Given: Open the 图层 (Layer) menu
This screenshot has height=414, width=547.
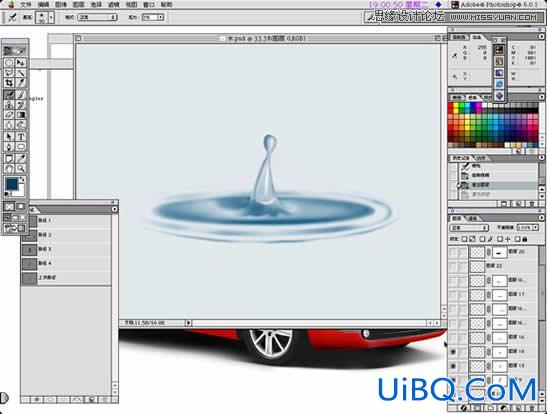Looking at the screenshot, I should pyautogui.click(x=78, y=5).
